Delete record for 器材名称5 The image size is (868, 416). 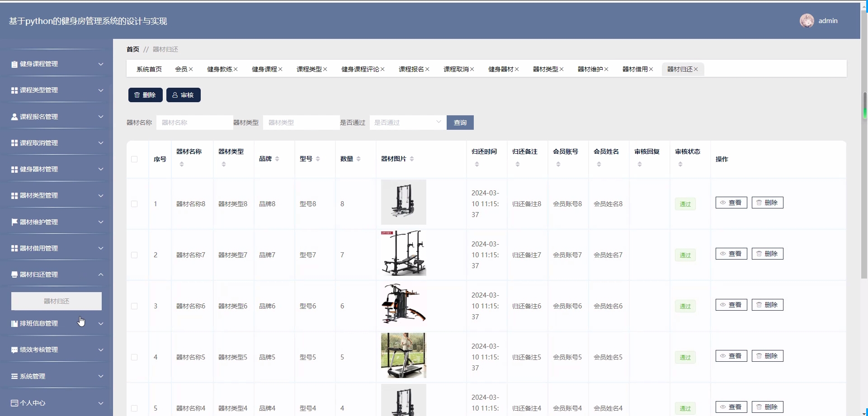coord(768,356)
